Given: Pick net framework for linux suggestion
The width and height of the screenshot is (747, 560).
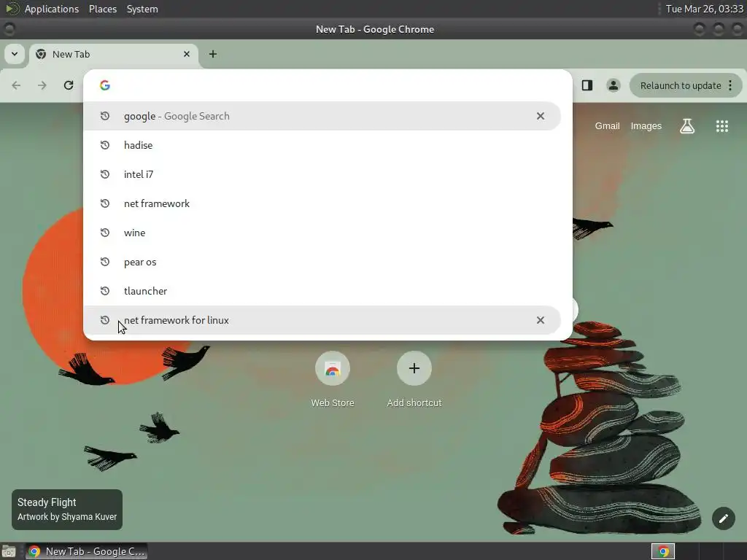Looking at the screenshot, I should point(322,320).
